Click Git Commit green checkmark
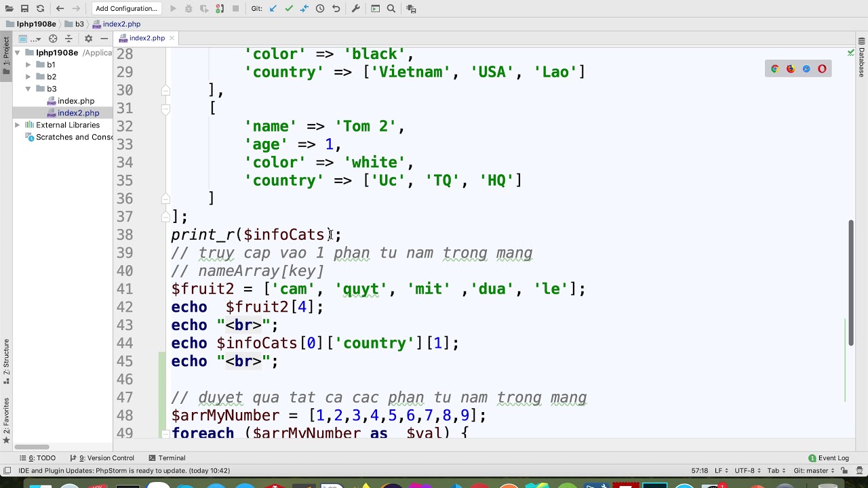This screenshot has width=868, height=488. coord(289,9)
